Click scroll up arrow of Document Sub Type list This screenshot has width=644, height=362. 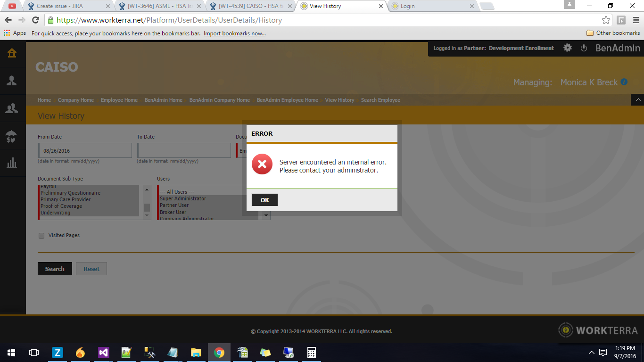coord(147,189)
